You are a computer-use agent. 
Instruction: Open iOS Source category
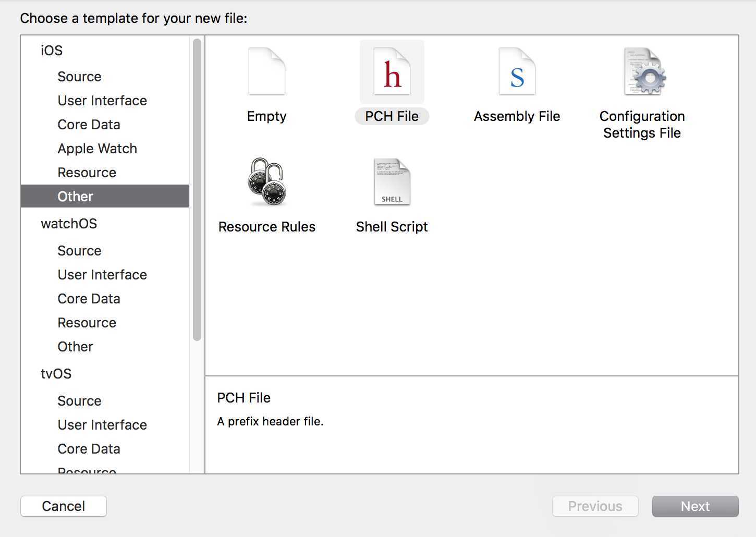(x=79, y=77)
